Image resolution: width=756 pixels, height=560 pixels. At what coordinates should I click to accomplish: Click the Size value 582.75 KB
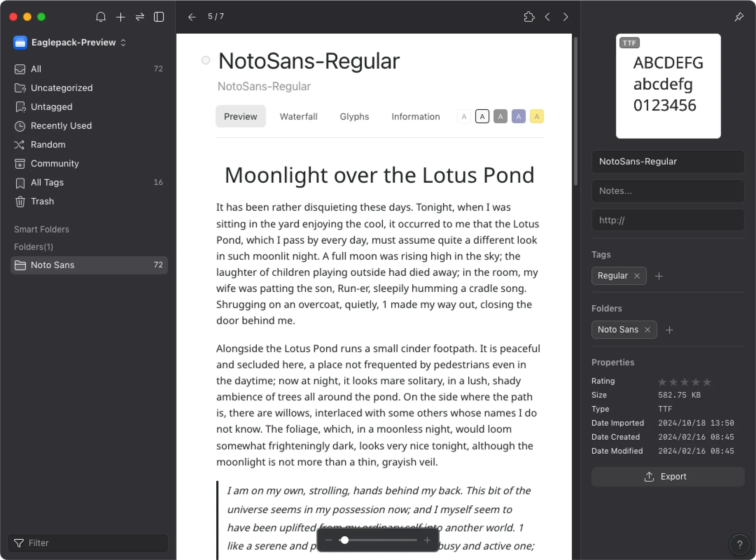(679, 395)
